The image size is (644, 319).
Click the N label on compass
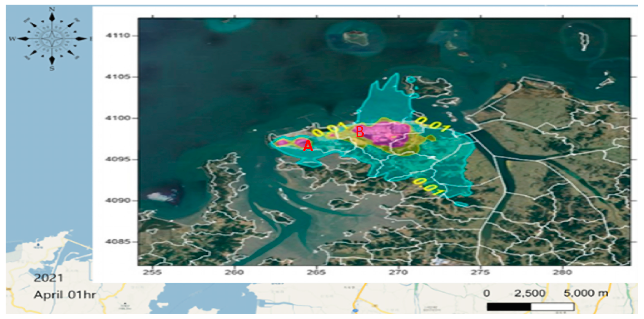pos(52,9)
